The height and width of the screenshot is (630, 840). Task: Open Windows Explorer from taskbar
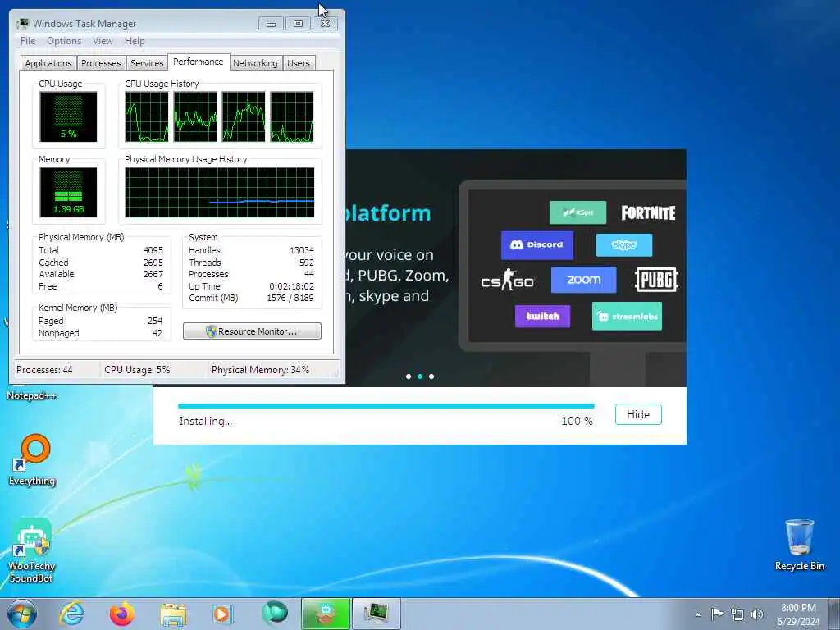(x=173, y=614)
